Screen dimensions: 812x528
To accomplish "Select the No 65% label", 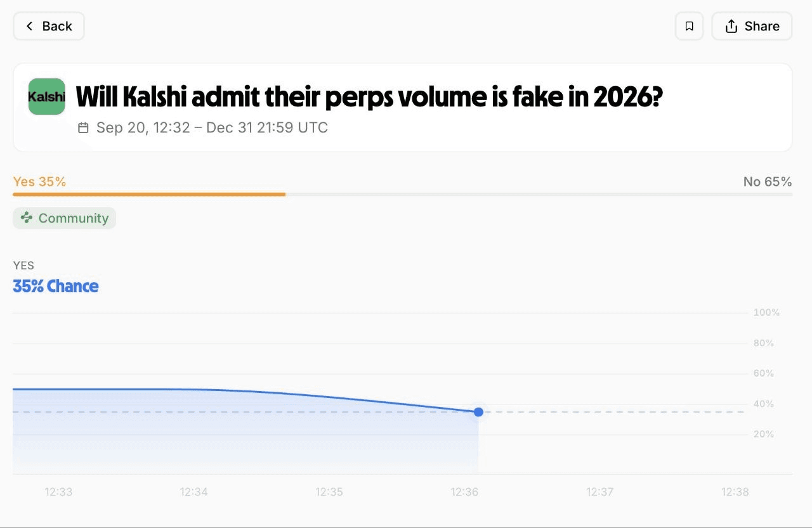I will [768, 182].
